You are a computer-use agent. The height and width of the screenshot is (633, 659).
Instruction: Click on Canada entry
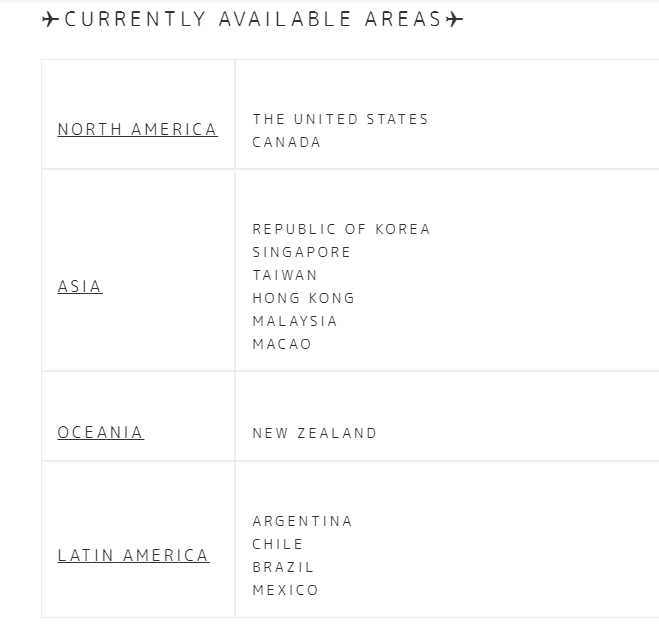click(286, 142)
